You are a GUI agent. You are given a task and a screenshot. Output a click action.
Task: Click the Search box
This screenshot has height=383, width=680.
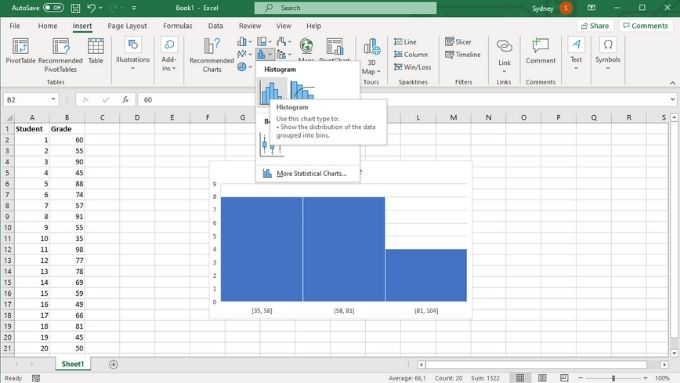(345, 8)
